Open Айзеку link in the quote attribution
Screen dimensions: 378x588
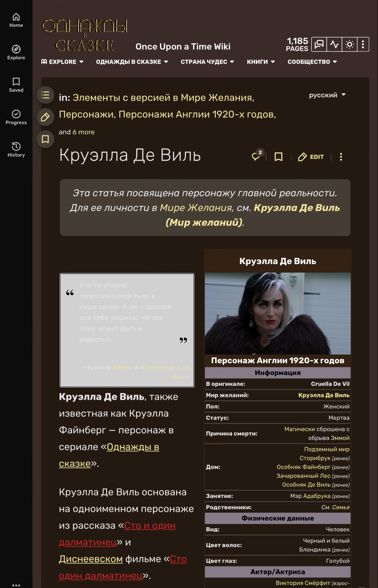[x=123, y=367]
